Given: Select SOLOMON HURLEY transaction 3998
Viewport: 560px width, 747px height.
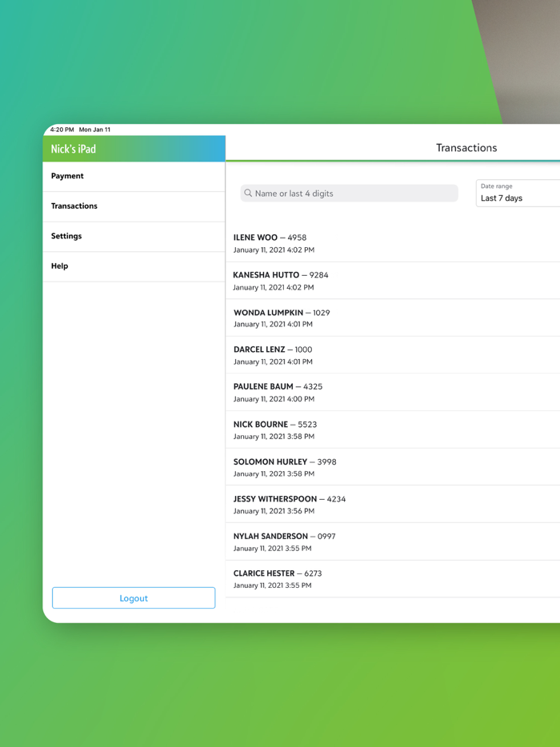Looking at the screenshot, I should pyautogui.click(x=393, y=467).
